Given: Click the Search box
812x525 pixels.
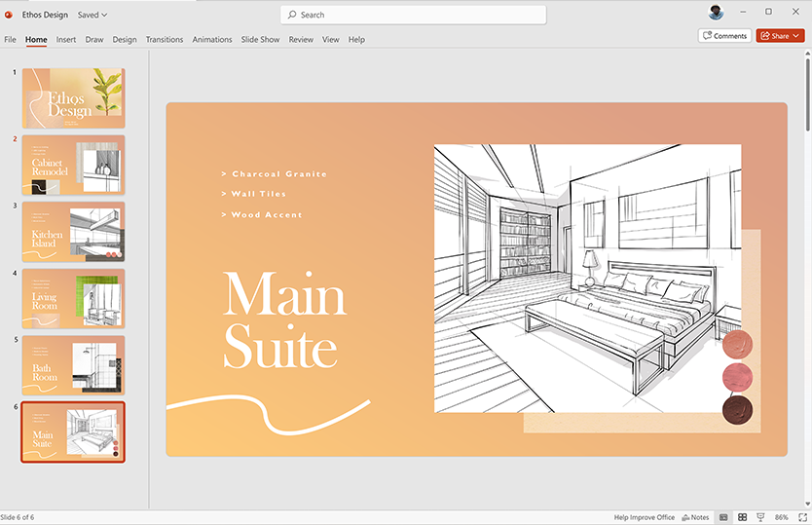Looking at the screenshot, I should pyautogui.click(x=414, y=15).
